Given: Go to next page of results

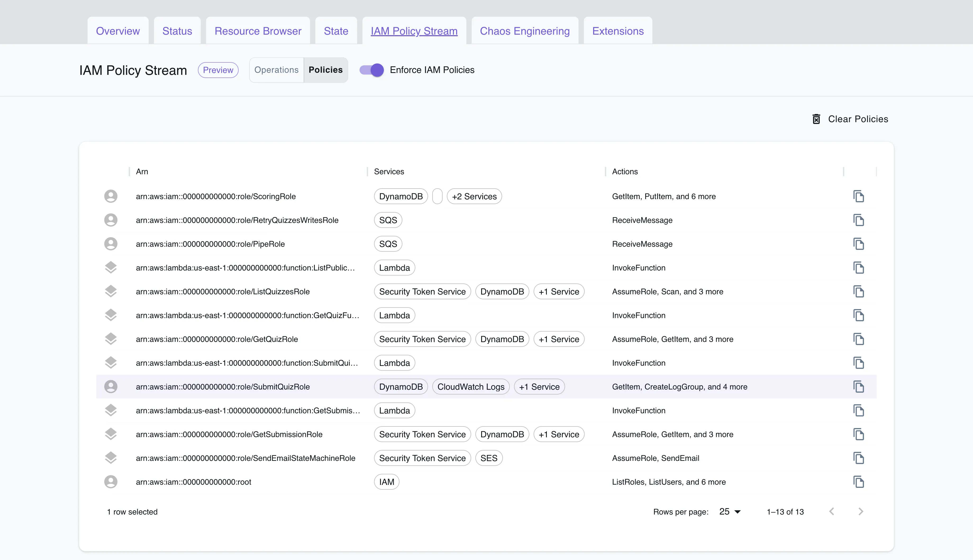Looking at the screenshot, I should point(861,512).
